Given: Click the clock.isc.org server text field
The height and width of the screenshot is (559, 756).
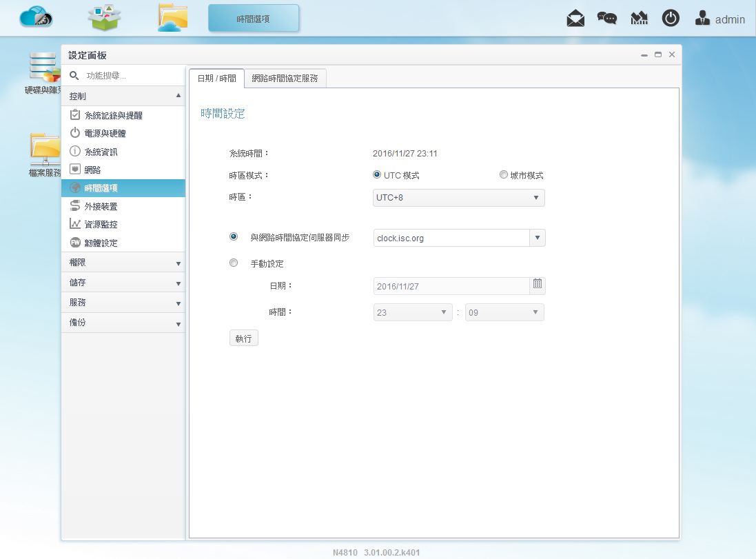Looking at the screenshot, I should point(452,238).
